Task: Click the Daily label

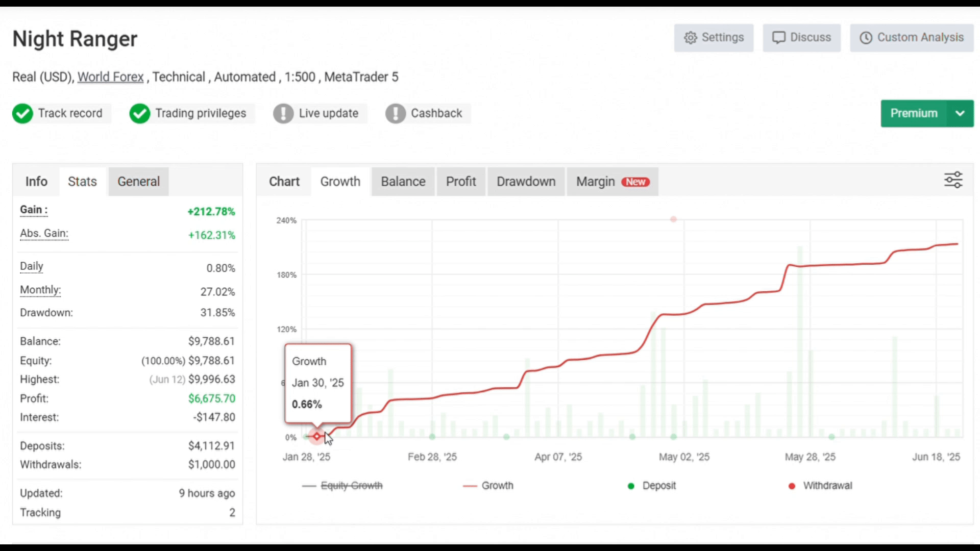Action: [x=32, y=266]
